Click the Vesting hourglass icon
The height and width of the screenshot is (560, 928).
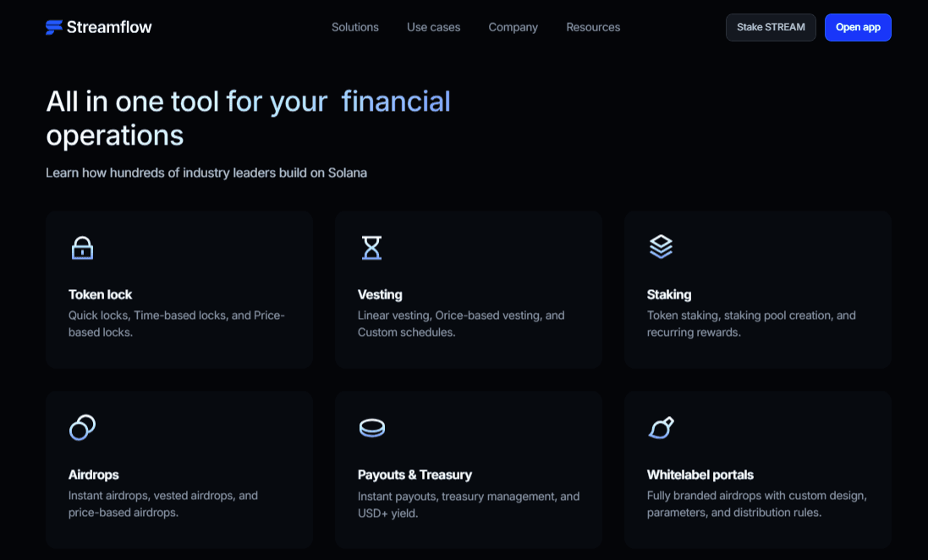pyautogui.click(x=371, y=248)
